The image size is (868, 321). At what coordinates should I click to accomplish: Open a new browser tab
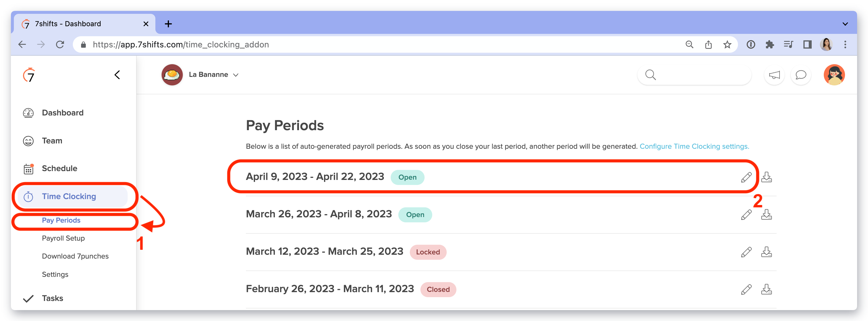[168, 24]
